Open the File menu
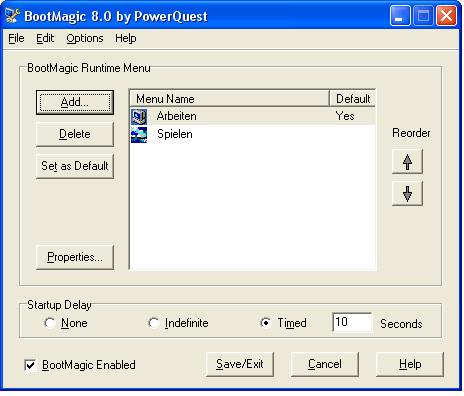The image size is (464, 396). pos(16,38)
